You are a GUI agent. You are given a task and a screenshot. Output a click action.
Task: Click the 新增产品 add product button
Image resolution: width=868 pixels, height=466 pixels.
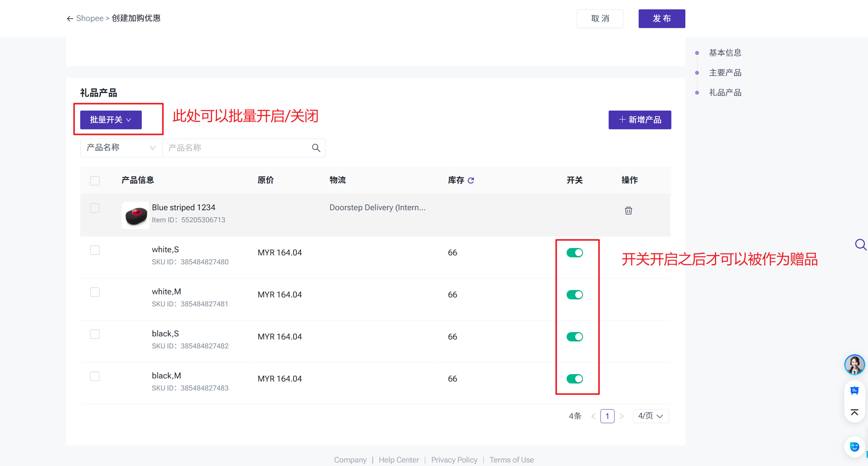[639, 120]
